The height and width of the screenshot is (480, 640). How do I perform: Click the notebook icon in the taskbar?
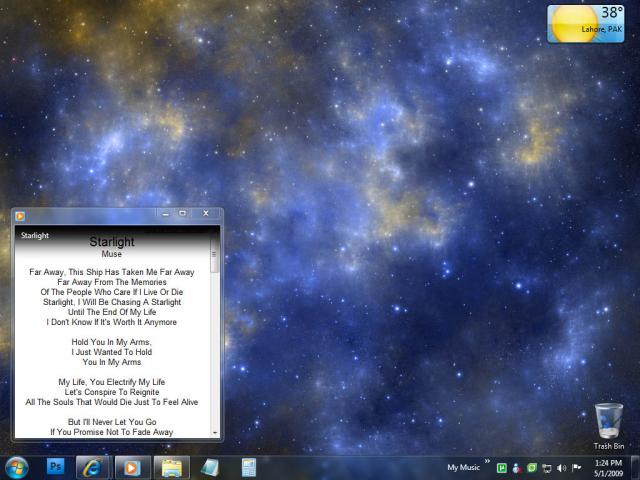(x=210, y=467)
